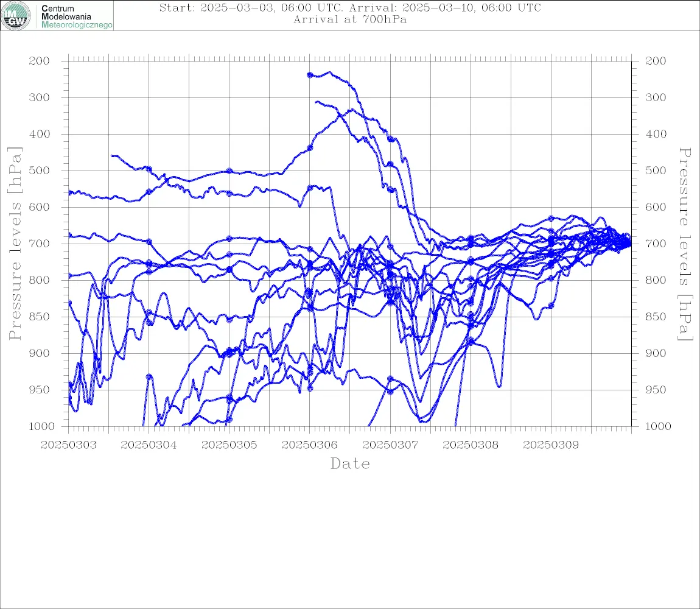Click the date label 20250308
700x609 pixels.
click(471, 445)
